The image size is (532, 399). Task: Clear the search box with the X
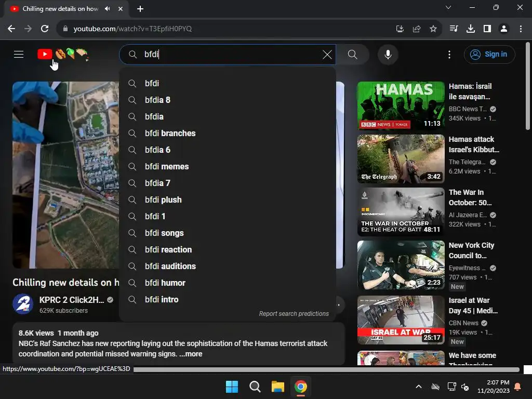[327, 54]
